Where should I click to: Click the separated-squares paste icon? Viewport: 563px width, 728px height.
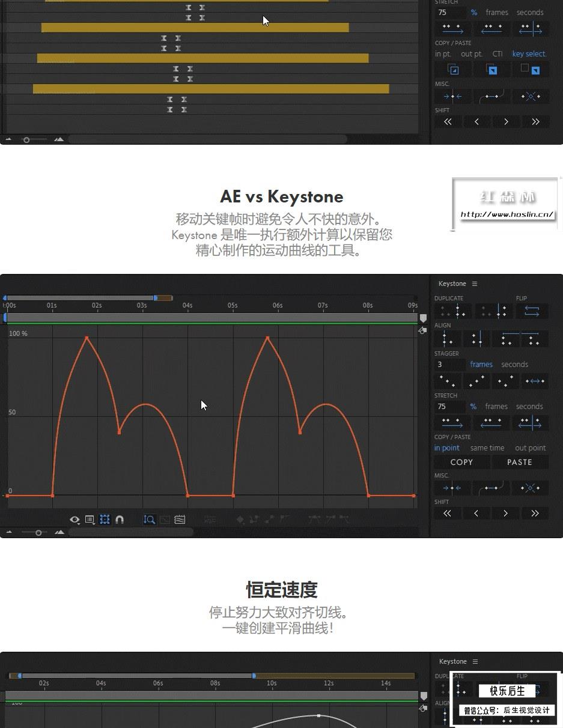(530, 69)
